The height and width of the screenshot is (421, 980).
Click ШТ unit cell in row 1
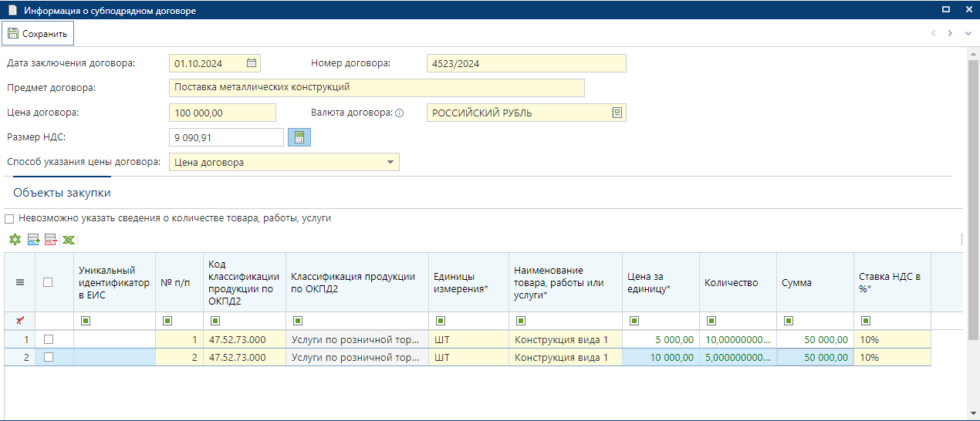[468, 339]
